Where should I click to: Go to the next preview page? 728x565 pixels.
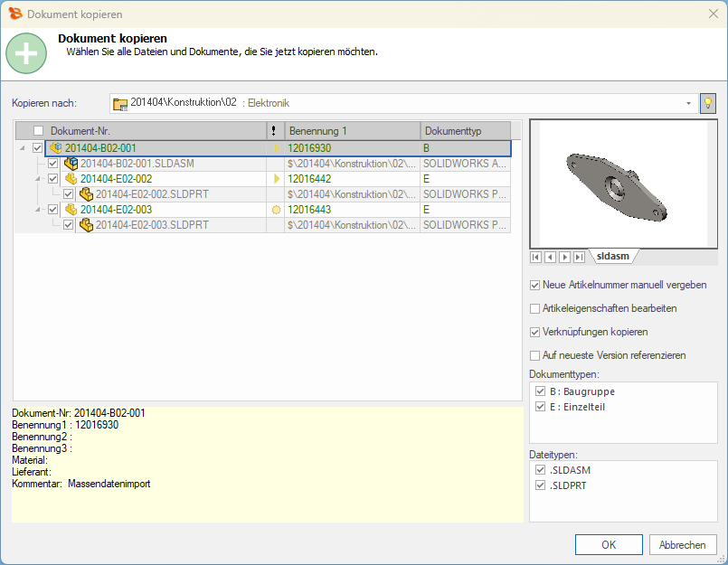(564, 258)
